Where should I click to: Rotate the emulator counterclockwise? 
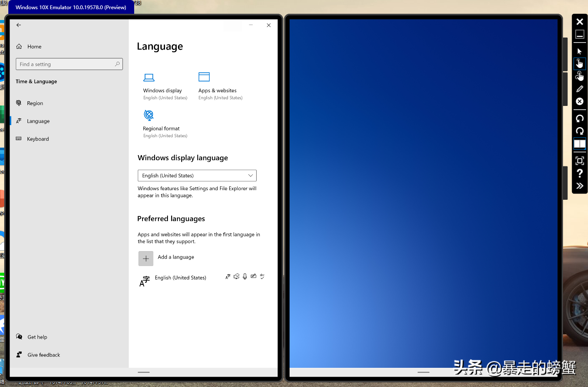(580, 118)
